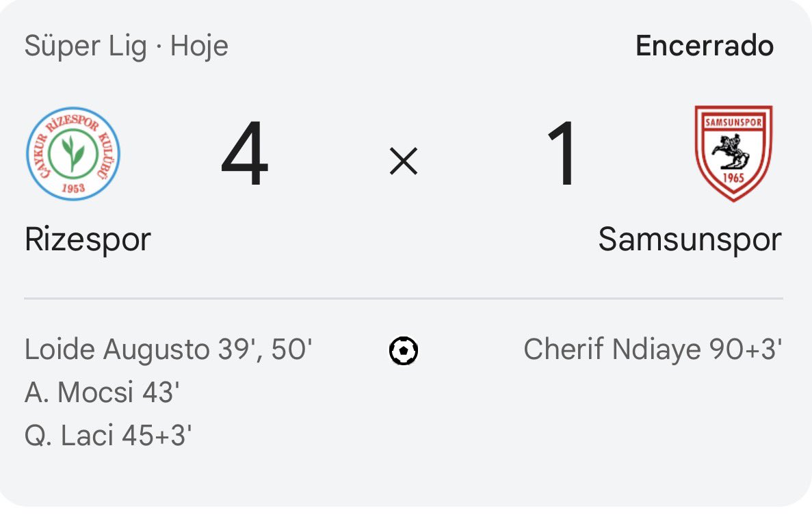This screenshot has height=515, width=812.
Task: Click Samsunspor's score of 1
Action: [x=562, y=155]
